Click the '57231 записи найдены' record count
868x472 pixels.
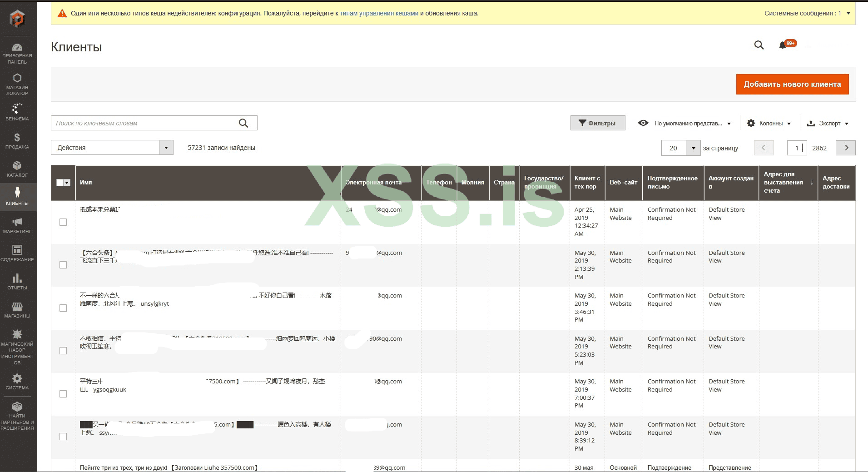pos(221,148)
